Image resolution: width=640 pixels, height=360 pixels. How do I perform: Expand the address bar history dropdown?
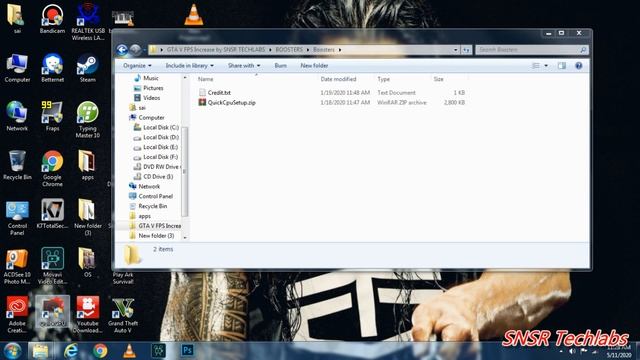(x=456, y=50)
